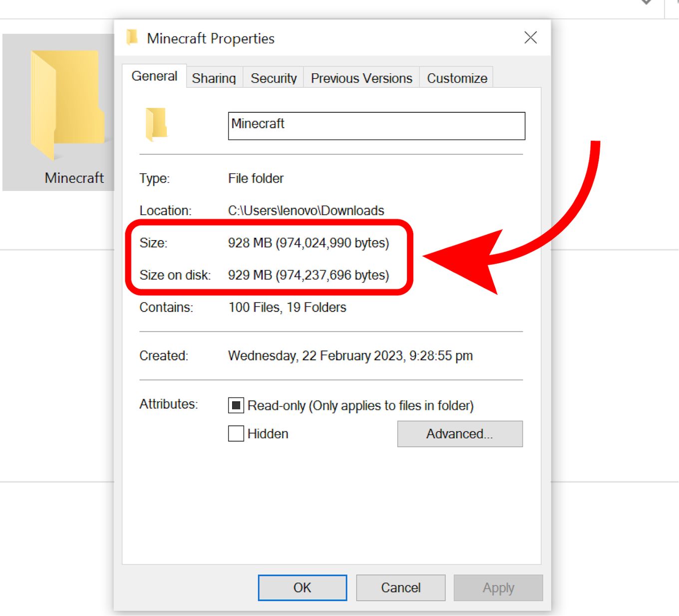The width and height of the screenshot is (679, 616).
Task: Click the Apply button
Action: (498, 588)
